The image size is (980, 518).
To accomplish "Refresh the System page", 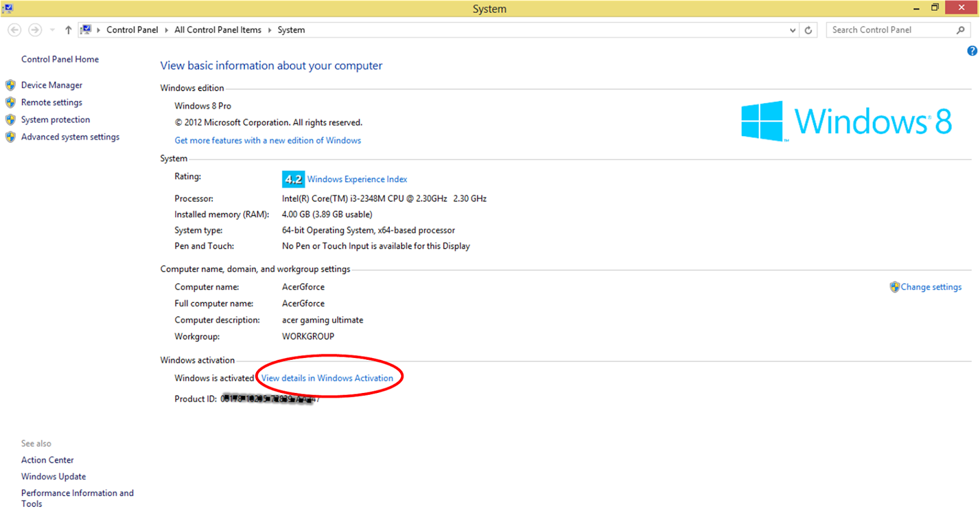I will coord(809,30).
